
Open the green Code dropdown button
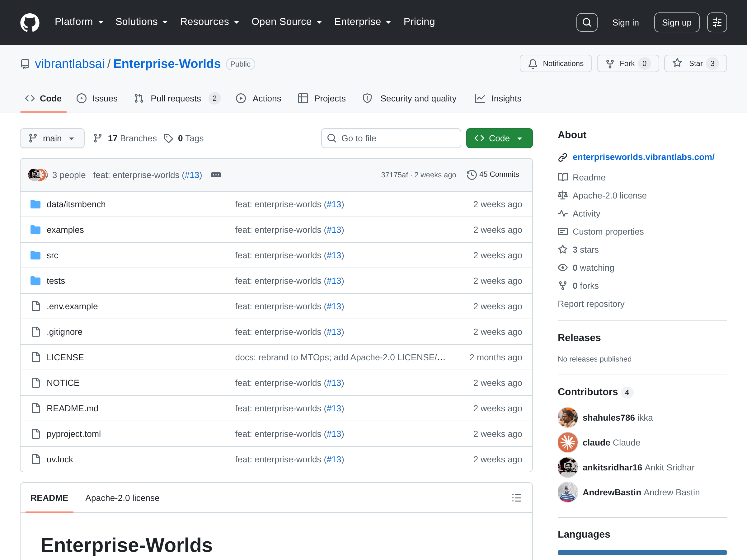tap(499, 138)
